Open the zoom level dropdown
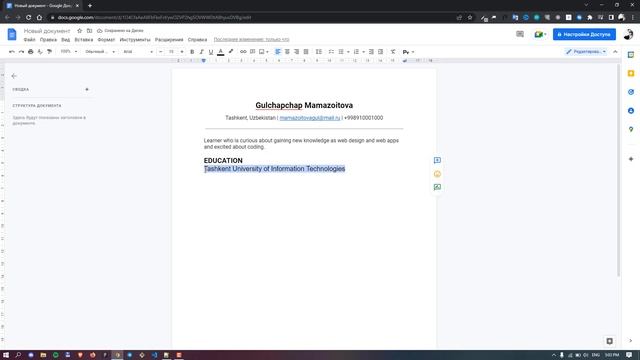This screenshot has width=640, height=360. pos(69,52)
